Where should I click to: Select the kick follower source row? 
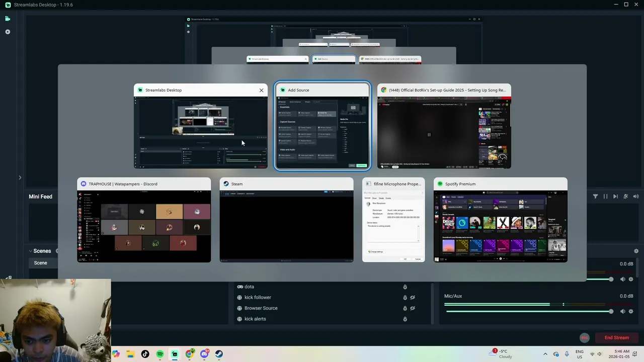tap(332, 298)
